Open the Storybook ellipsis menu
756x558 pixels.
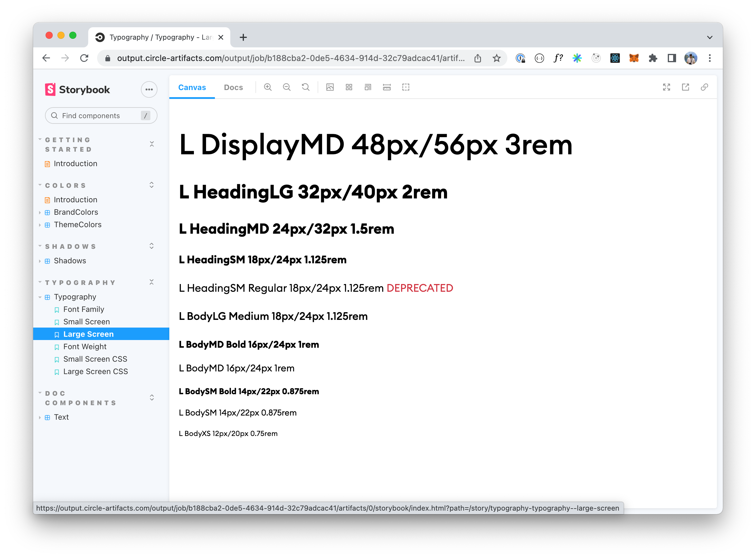(x=149, y=89)
